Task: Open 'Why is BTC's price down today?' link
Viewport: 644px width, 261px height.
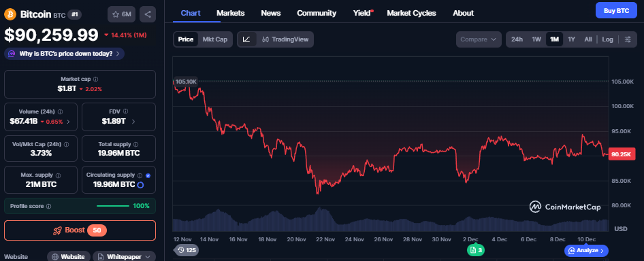Action: pyautogui.click(x=64, y=54)
